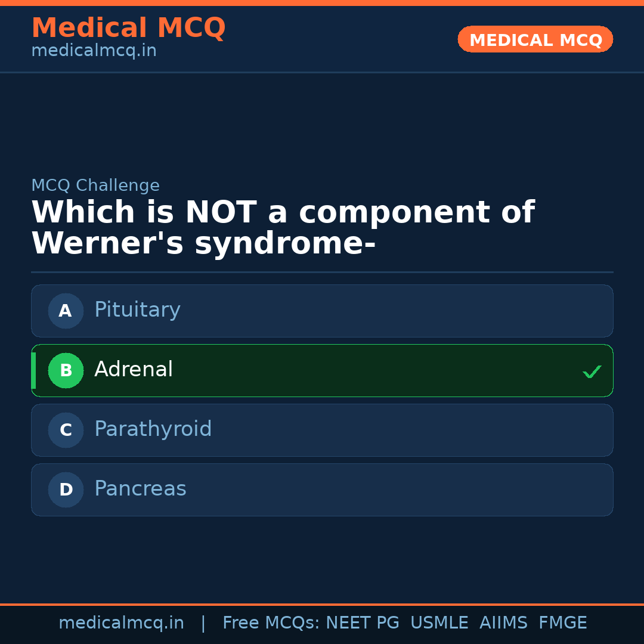Click the medicalmcq.in footer link

click(121, 623)
